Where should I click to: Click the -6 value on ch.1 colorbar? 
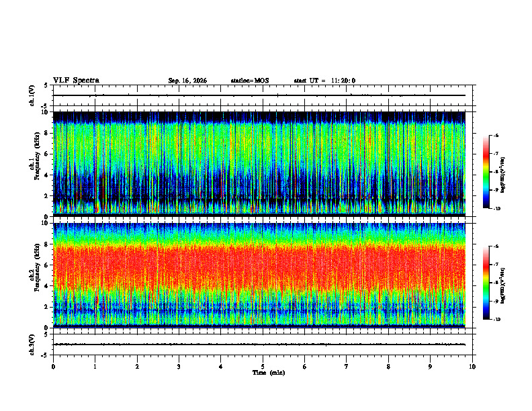pyautogui.click(x=495, y=135)
